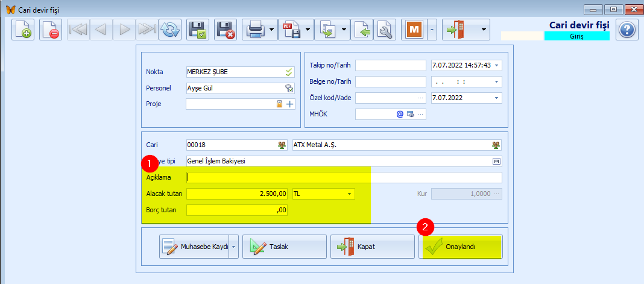Image resolution: width=644 pixels, height=284 pixels.
Task: Click the Belge no input field
Action: pos(391,81)
